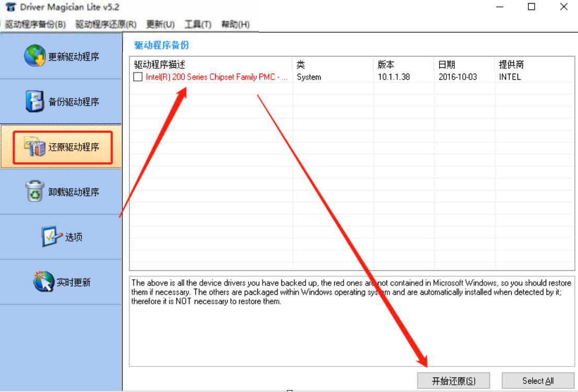Open the 工具(T) menu

coord(198,25)
